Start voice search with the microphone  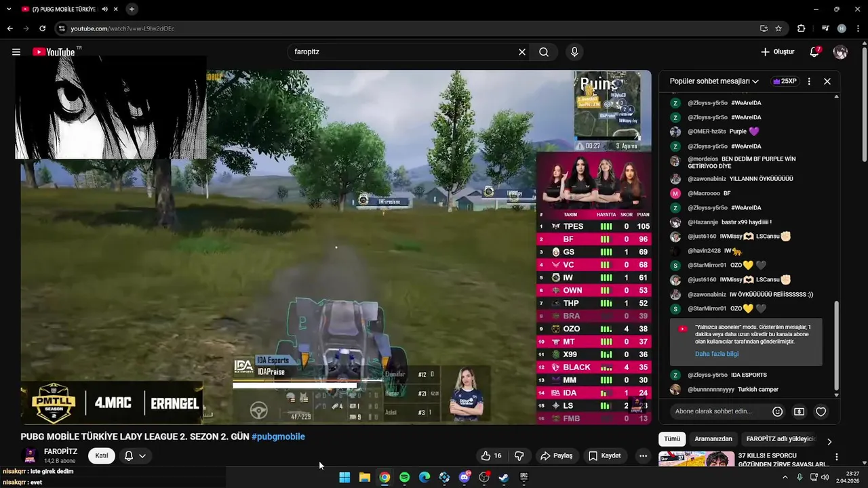(x=574, y=52)
